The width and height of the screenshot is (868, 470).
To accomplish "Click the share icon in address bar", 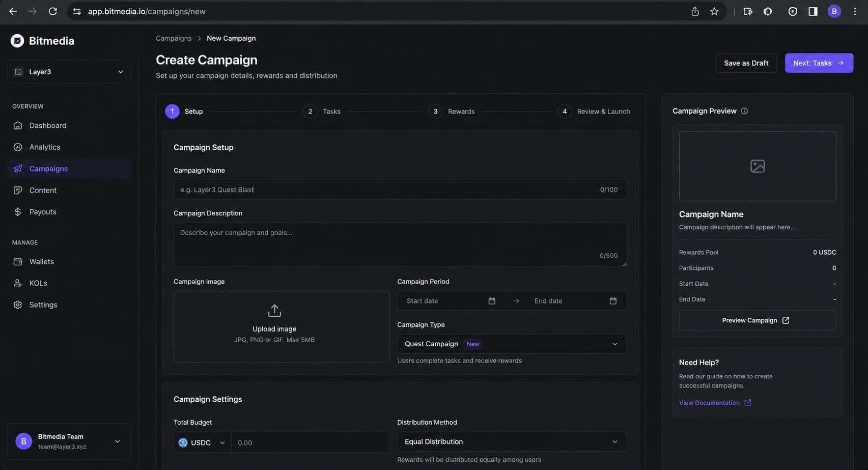I will pos(695,11).
